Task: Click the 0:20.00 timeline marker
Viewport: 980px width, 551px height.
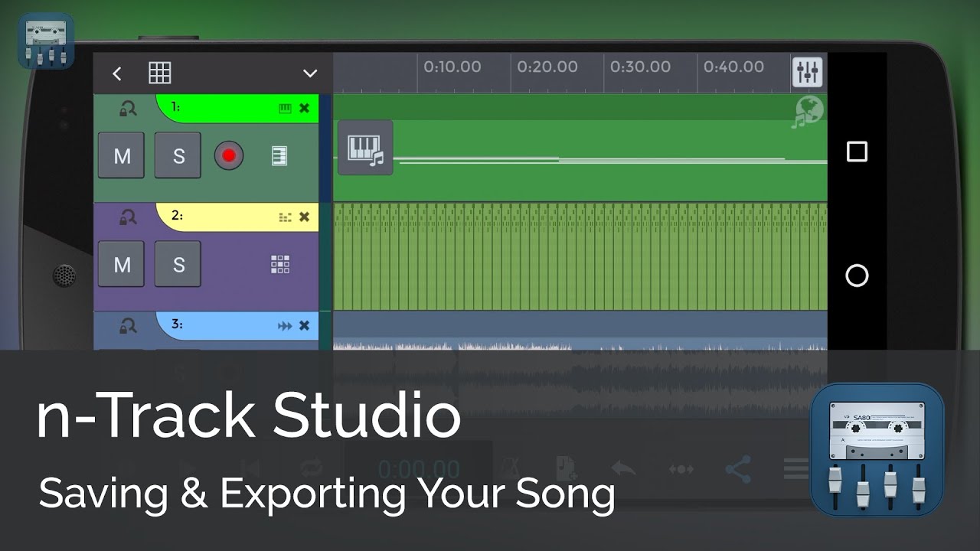Action: coord(547,67)
